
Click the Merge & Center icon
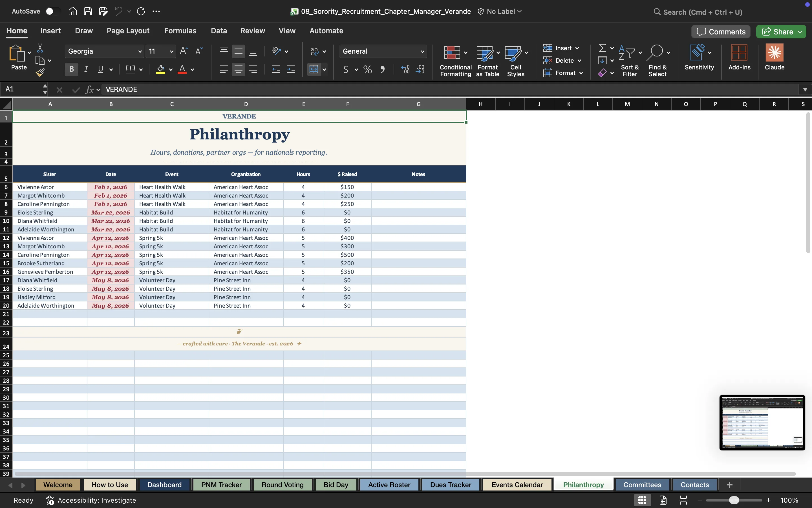click(x=314, y=69)
